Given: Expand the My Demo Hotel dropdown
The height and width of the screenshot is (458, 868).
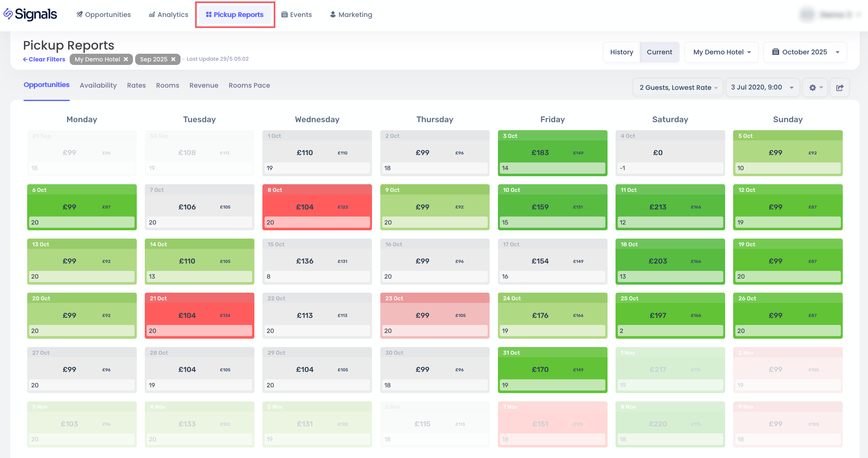Looking at the screenshot, I should (721, 52).
